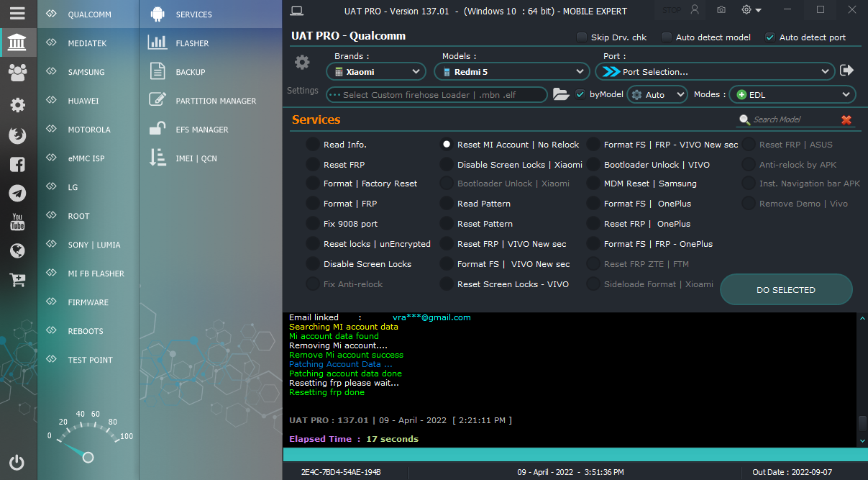The height and width of the screenshot is (480, 868).
Task: Click the vra***@gmail.com email text
Action: (x=431, y=317)
